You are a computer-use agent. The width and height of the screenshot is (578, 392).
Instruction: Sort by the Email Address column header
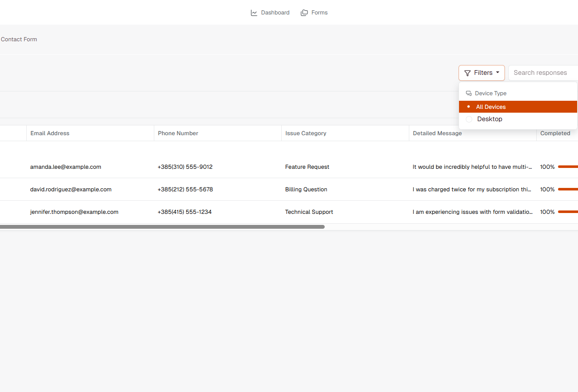[x=50, y=133]
